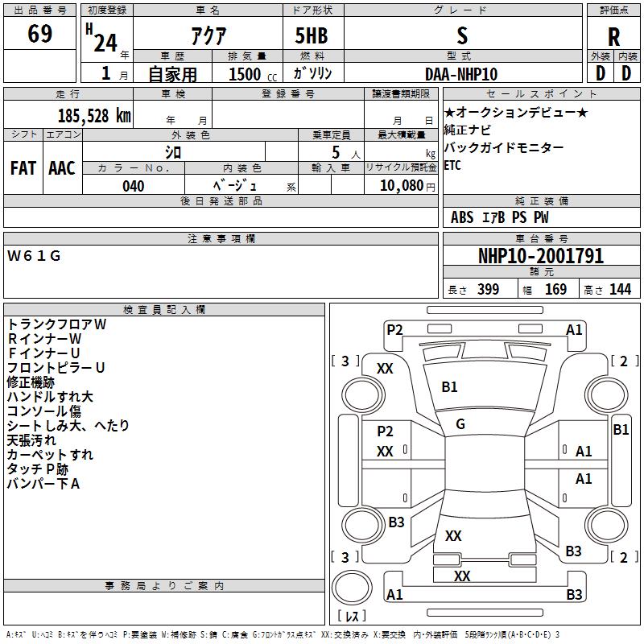
Task: Click the D grade under 外装
Action: click(601, 73)
